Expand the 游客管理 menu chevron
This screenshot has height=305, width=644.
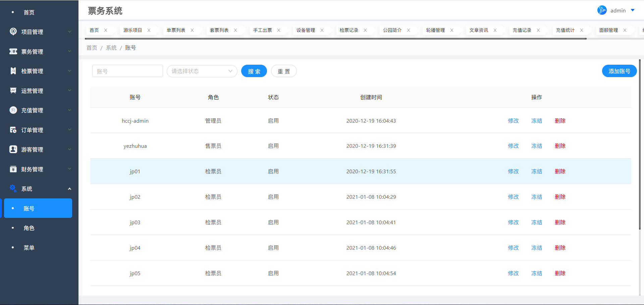pyautogui.click(x=69, y=149)
